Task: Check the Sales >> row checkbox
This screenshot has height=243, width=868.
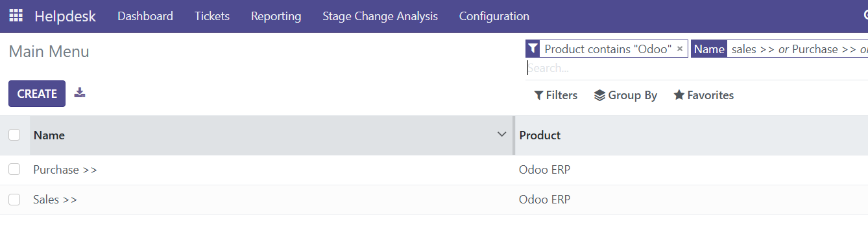Action: (x=14, y=200)
